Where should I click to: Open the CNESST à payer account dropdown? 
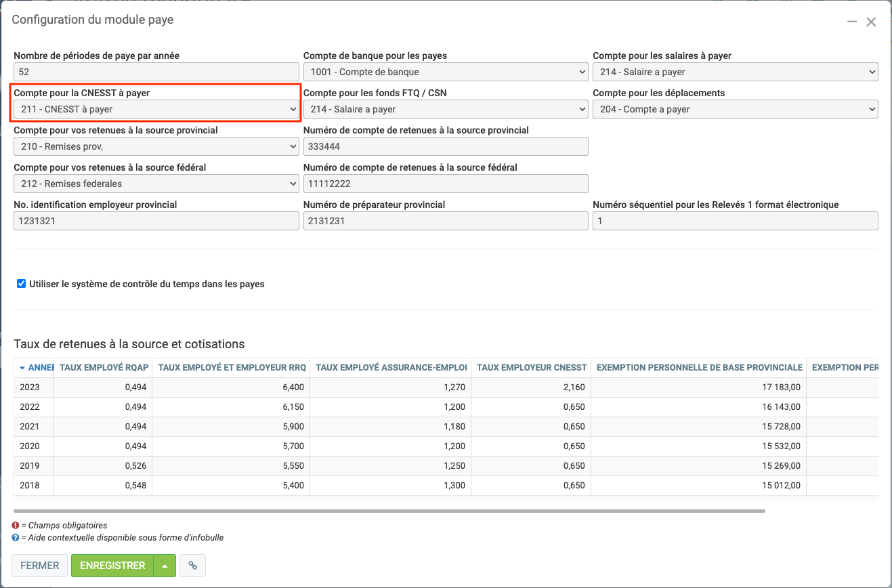click(156, 109)
